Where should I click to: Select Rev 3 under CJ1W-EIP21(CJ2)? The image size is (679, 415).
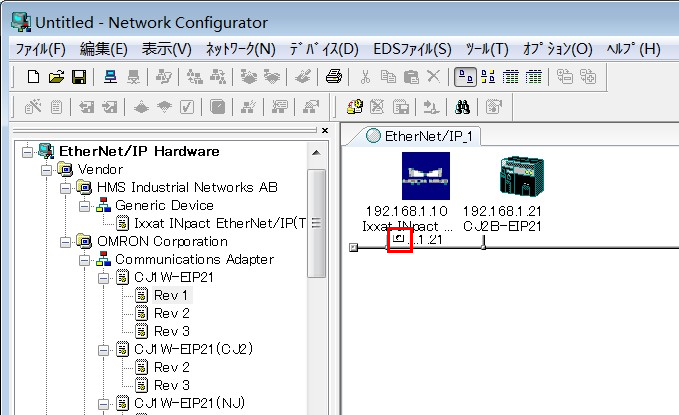pos(171,386)
